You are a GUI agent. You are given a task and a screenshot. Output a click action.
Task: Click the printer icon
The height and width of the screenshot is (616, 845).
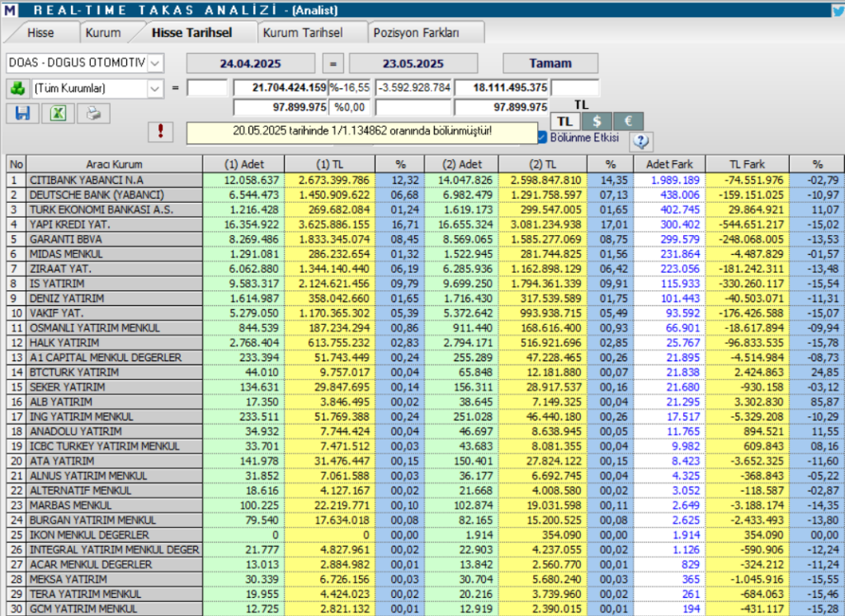pyautogui.click(x=93, y=114)
